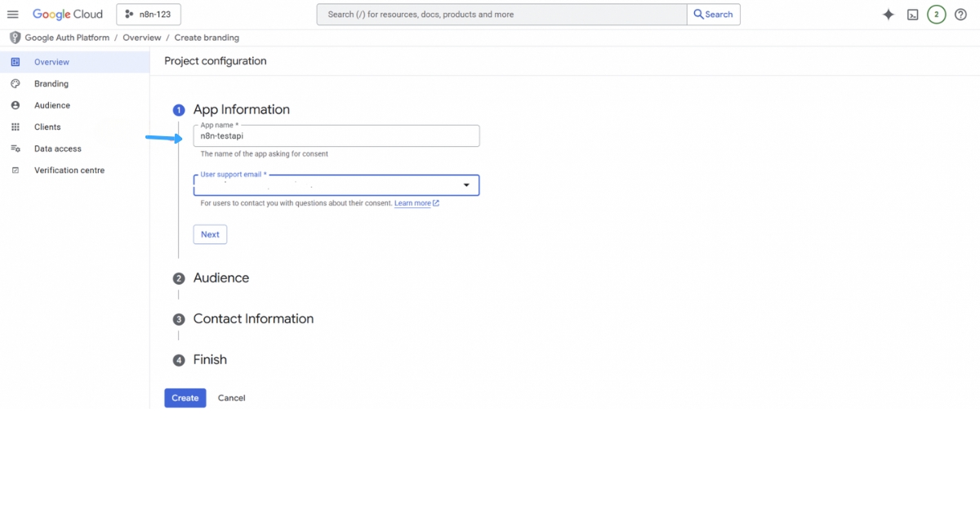Image resolution: width=980 pixels, height=514 pixels.
Task: Open the navigation hamburger menu
Action: [12, 14]
